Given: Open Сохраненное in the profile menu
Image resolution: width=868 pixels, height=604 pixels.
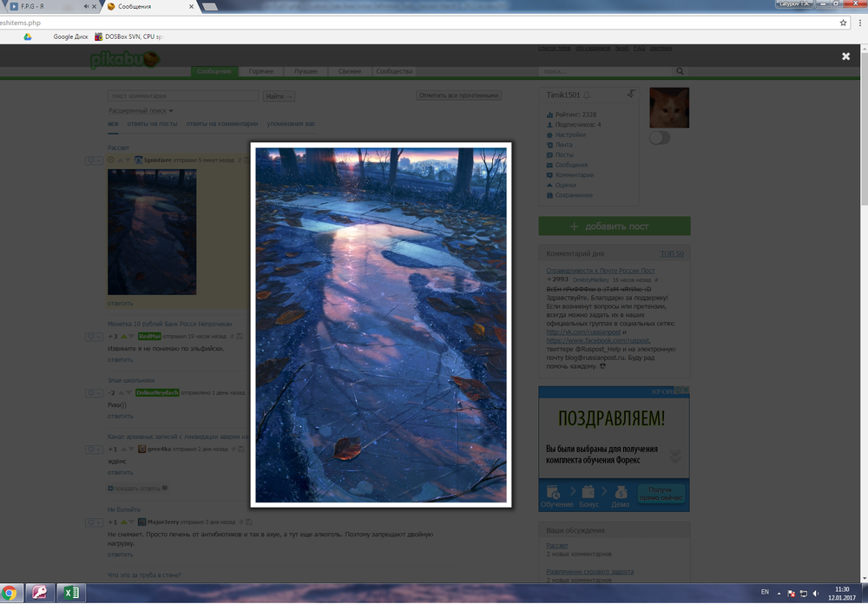Looking at the screenshot, I should (x=574, y=195).
